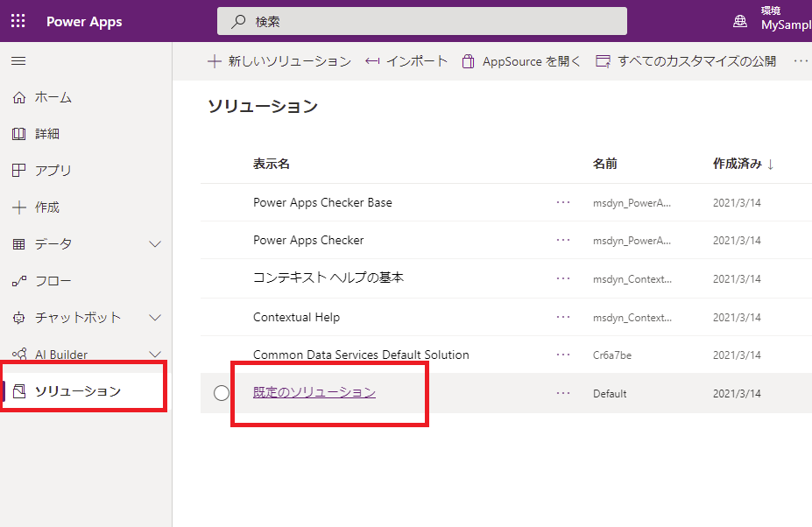Viewport: 812px width, 527px height.
Task: Open more options for Common Data Services Default Solution
Action: coord(563,355)
